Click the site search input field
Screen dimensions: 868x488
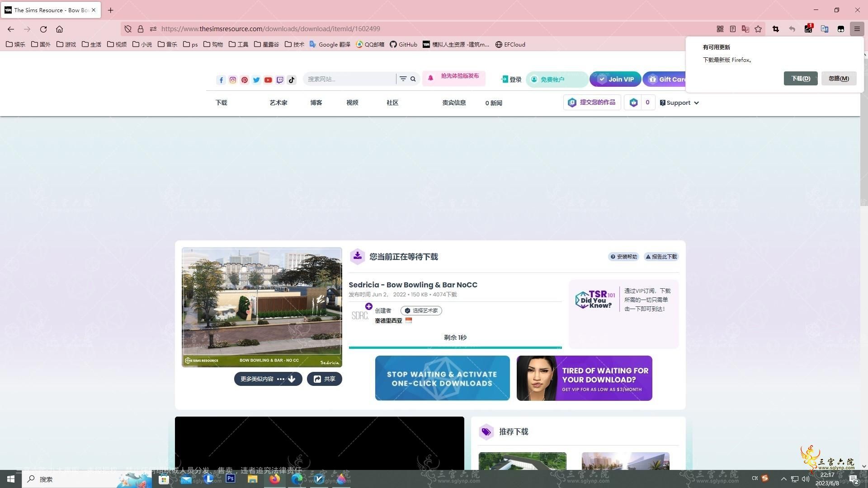click(x=349, y=79)
